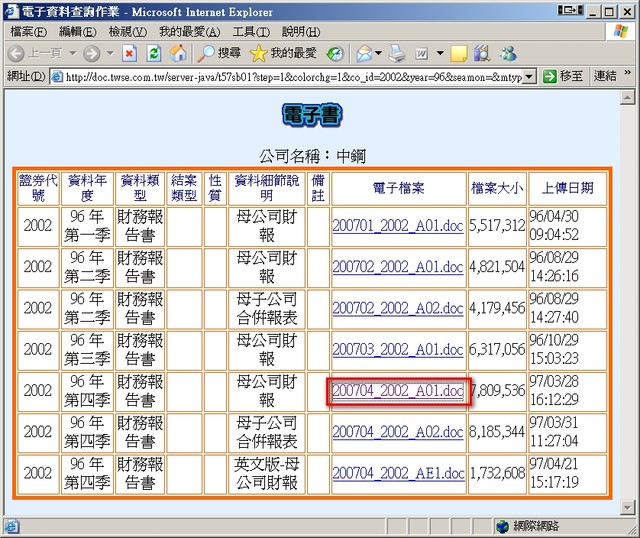Click the Forward navigation arrow

click(91, 53)
